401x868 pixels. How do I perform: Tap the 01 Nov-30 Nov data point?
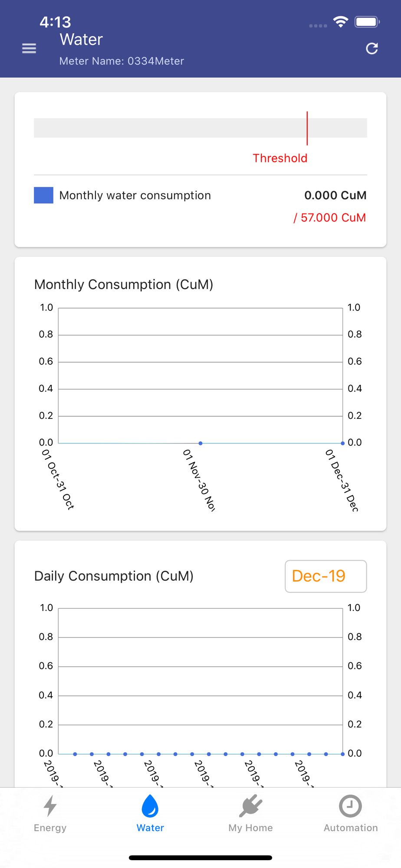point(200,443)
